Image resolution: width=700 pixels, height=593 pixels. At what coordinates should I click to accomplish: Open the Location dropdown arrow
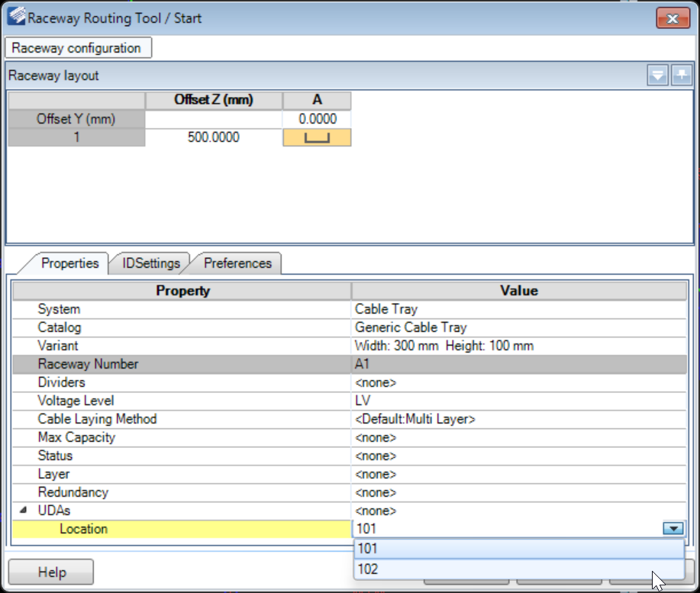673,529
